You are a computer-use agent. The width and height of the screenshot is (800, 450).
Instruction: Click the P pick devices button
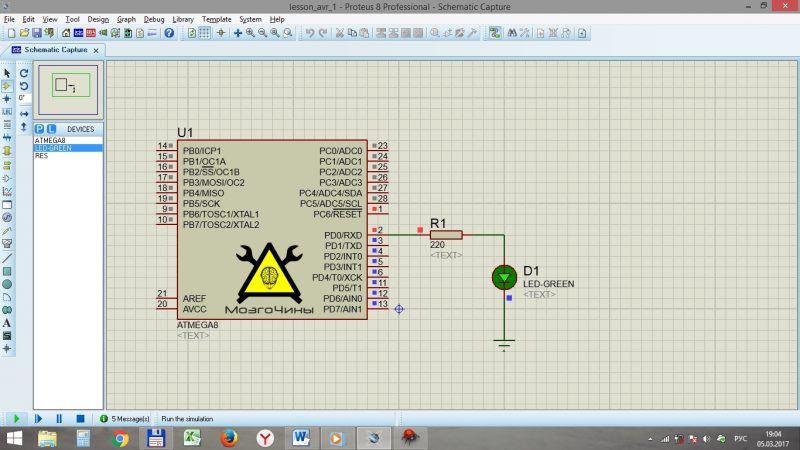tap(39, 129)
